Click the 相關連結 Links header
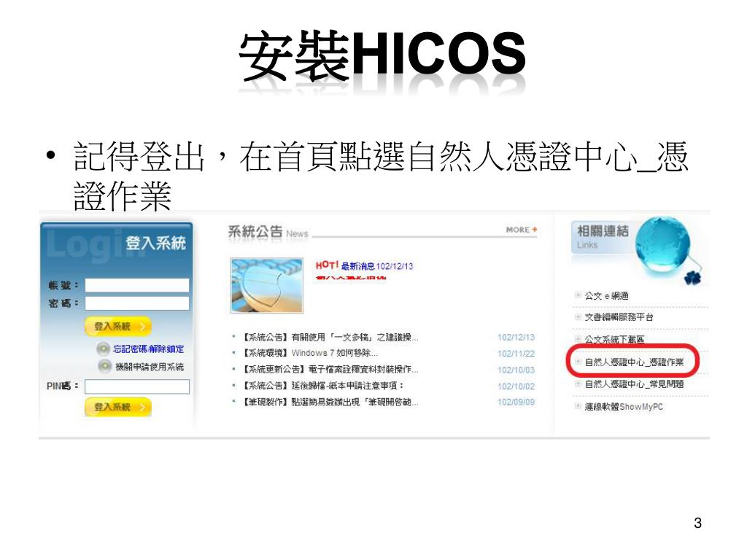This screenshot has width=747, height=560. tap(603, 237)
